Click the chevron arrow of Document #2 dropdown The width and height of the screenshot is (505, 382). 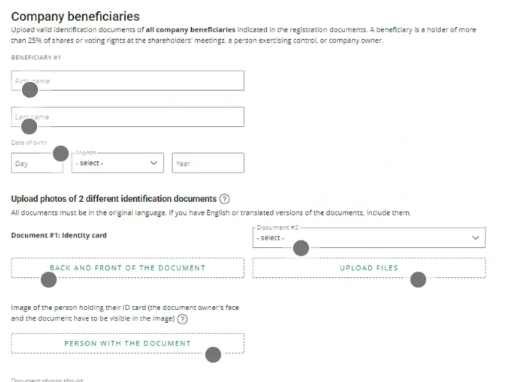475,238
